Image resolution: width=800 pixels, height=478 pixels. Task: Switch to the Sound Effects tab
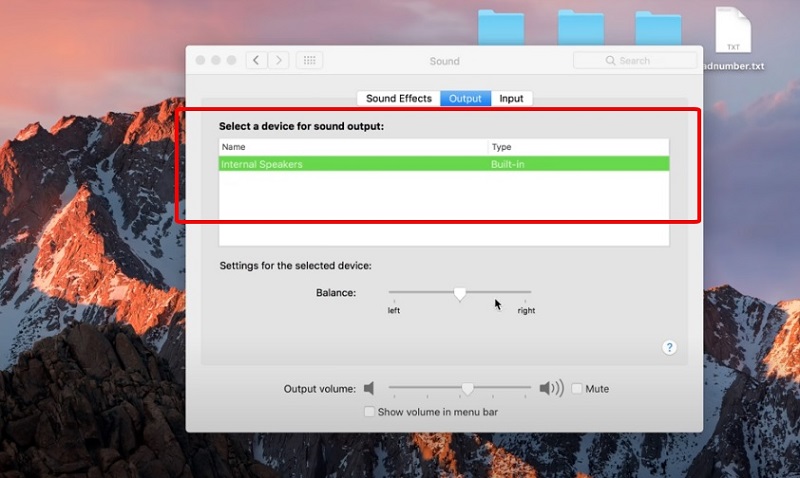tap(398, 98)
